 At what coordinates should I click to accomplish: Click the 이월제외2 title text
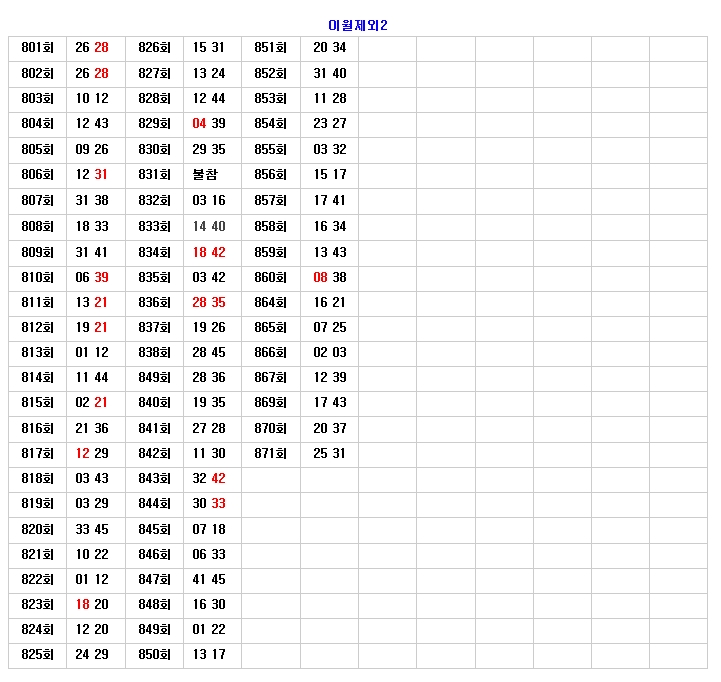358,25
